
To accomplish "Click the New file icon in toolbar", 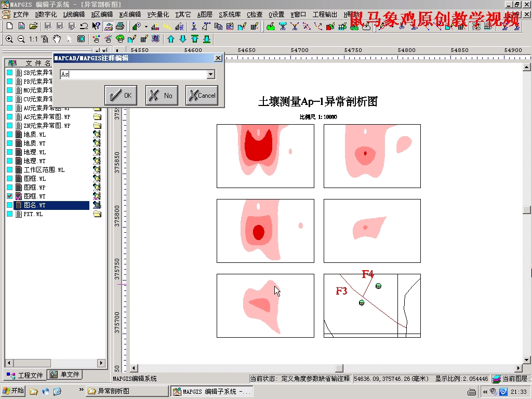I will coord(9,26).
